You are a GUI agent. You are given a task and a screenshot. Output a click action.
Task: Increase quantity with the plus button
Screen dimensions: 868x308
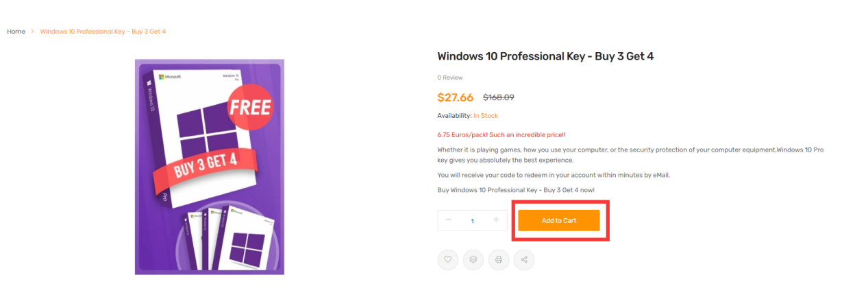point(496,220)
